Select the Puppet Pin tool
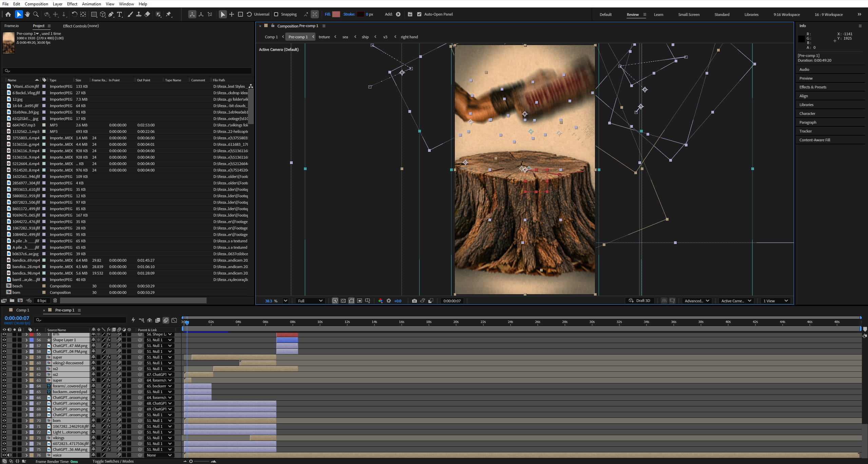Screen dimensions: 868x464 pyautogui.click(x=169, y=14)
